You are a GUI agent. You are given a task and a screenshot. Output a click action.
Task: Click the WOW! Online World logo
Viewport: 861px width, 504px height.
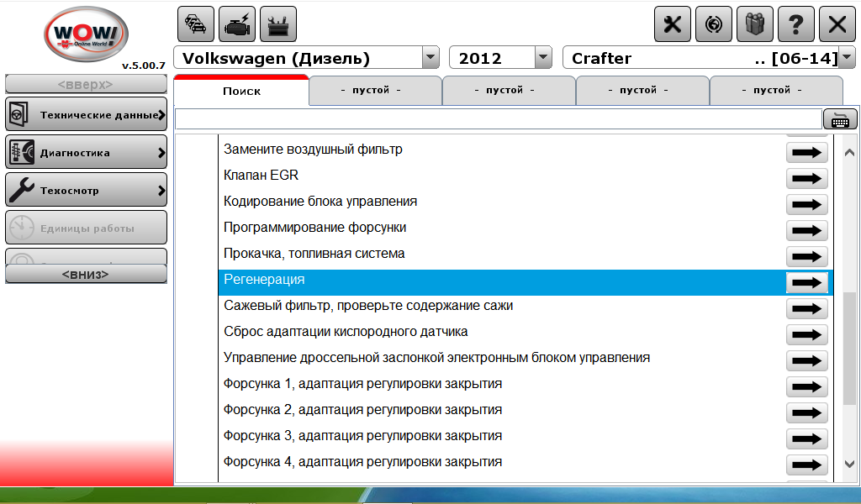tap(87, 34)
